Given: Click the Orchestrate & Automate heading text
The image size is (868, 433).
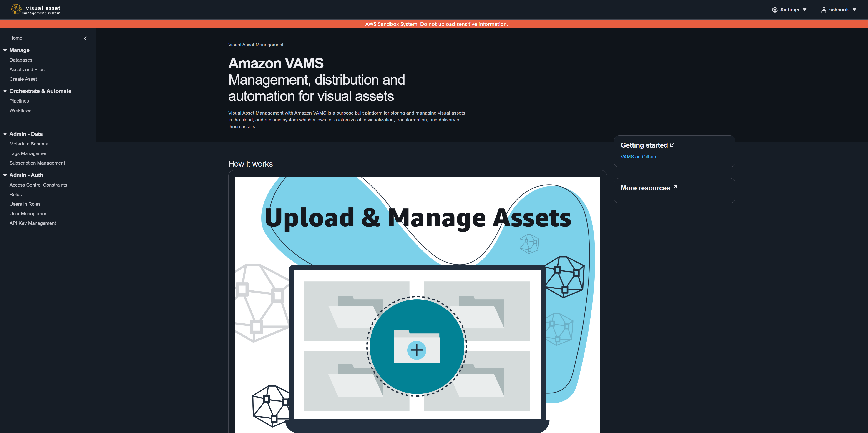Looking at the screenshot, I should (x=40, y=91).
